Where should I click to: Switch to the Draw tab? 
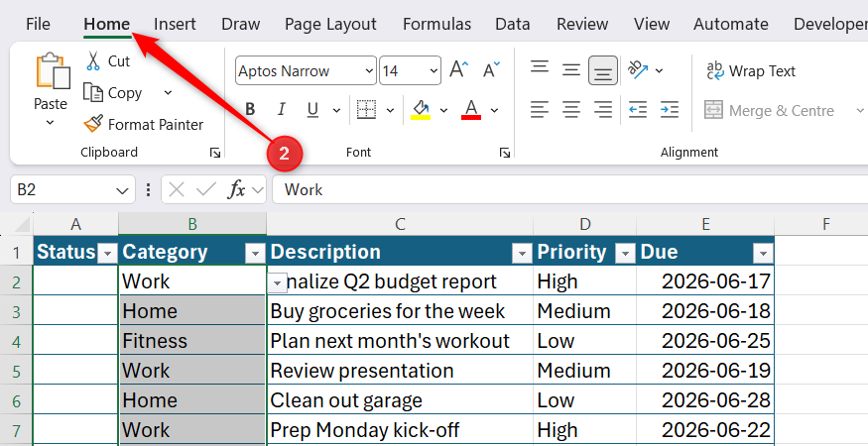241,25
